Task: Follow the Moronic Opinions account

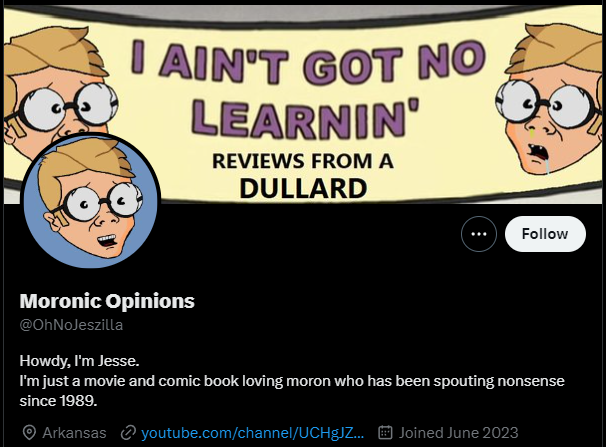Action: pos(545,234)
